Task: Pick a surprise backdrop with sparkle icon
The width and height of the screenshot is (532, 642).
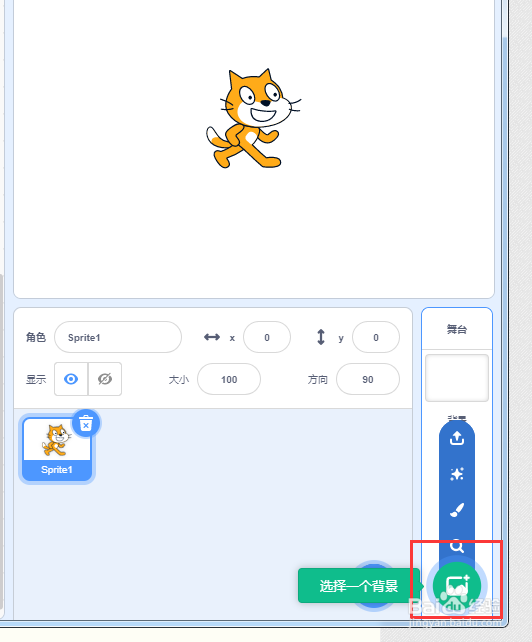Action: click(x=457, y=474)
